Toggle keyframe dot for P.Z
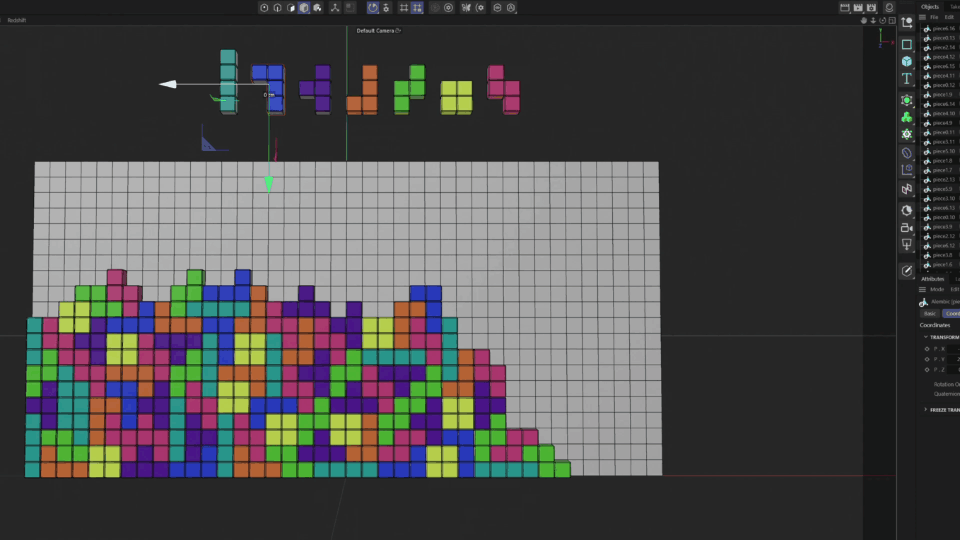Screen dimensions: 960x540 click(927, 370)
